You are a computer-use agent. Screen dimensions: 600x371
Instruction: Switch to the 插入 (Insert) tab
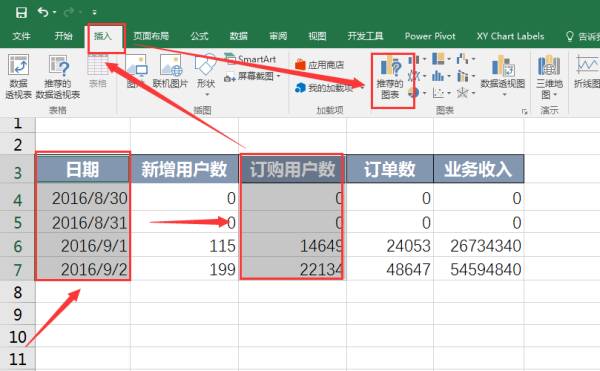click(x=103, y=36)
